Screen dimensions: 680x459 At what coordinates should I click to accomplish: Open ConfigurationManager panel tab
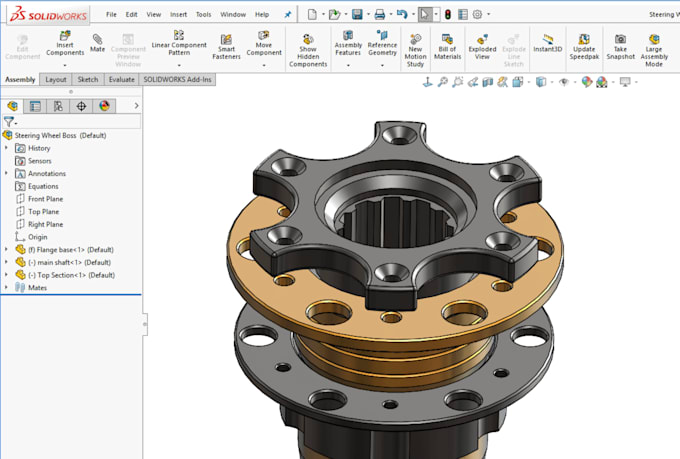(x=58, y=106)
